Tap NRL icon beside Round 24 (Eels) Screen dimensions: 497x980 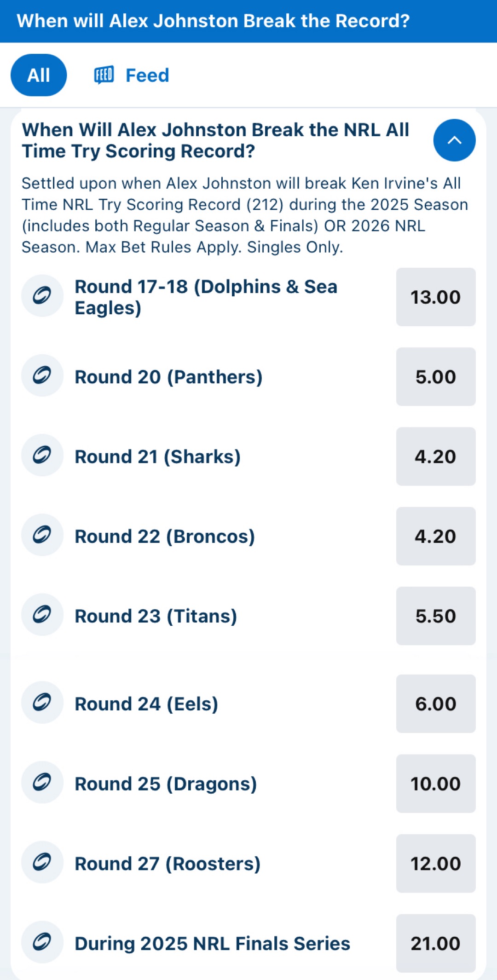point(42,703)
